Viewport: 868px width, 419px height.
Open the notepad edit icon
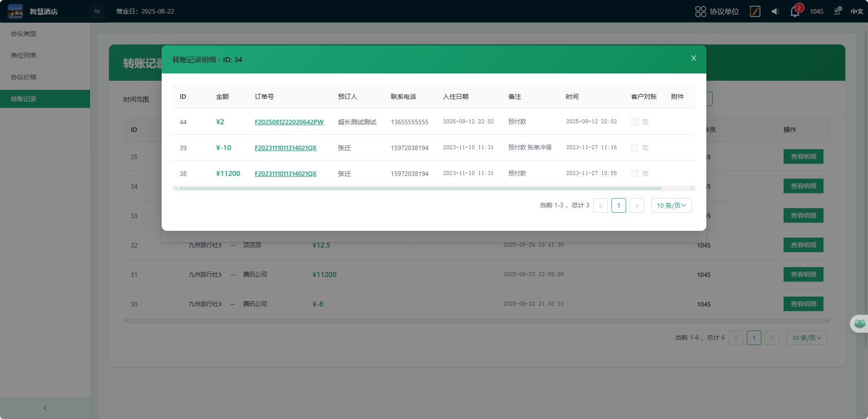(x=755, y=11)
